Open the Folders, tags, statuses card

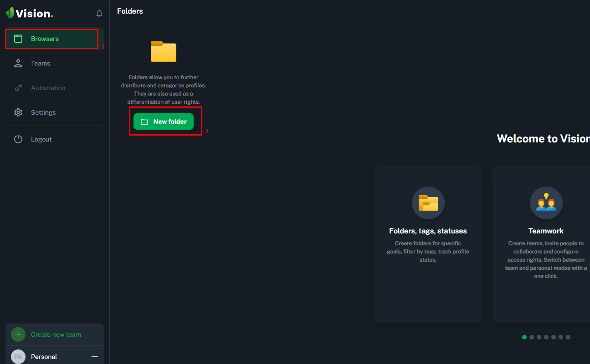click(x=428, y=243)
